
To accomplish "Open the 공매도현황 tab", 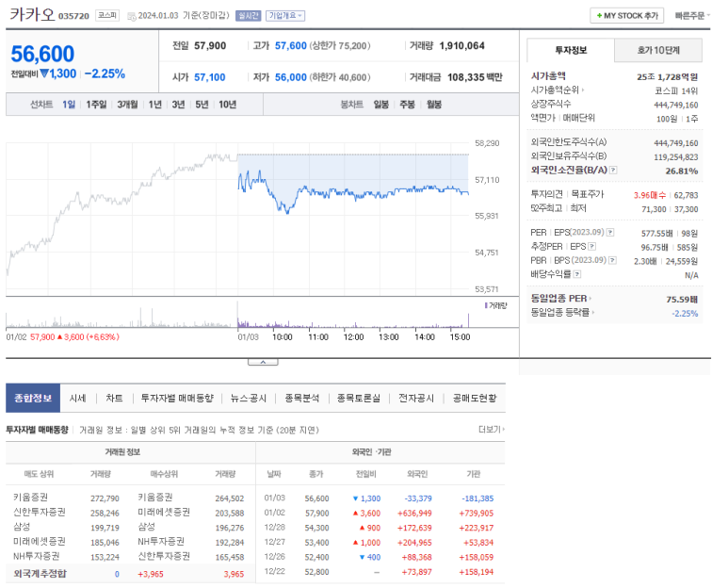I will (x=475, y=398).
